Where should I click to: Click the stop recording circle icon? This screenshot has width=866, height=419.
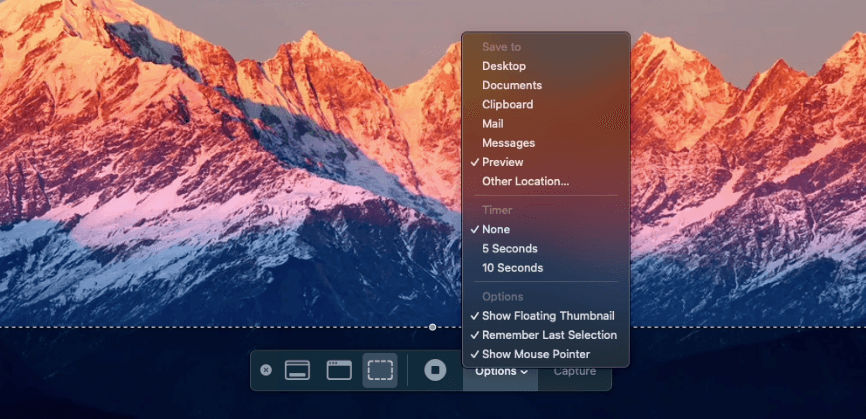coord(435,370)
